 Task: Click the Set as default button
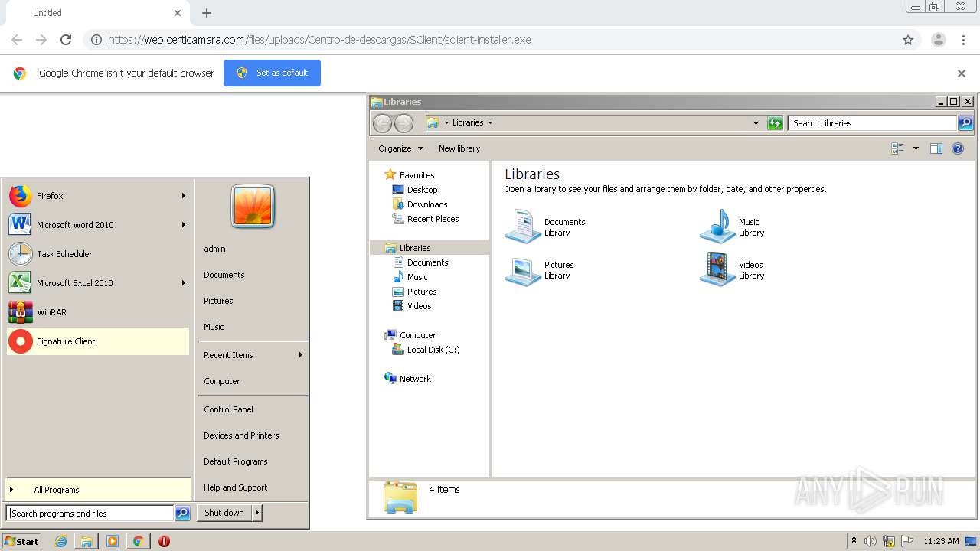click(272, 73)
